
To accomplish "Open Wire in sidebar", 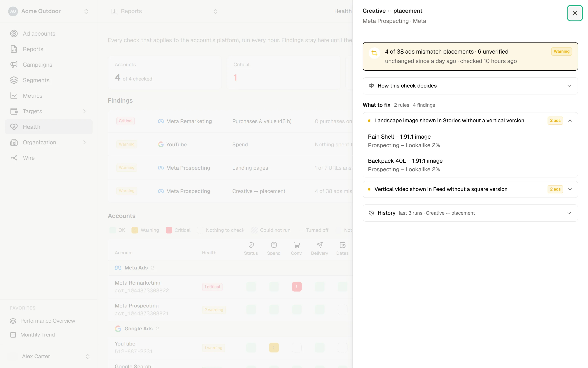I will pos(49,158).
